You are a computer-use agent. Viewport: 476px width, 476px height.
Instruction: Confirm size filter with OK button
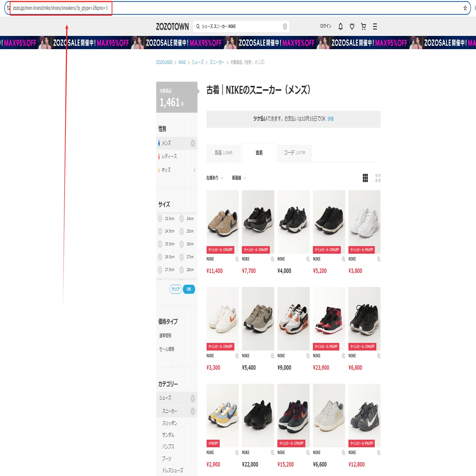[x=189, y=289]
